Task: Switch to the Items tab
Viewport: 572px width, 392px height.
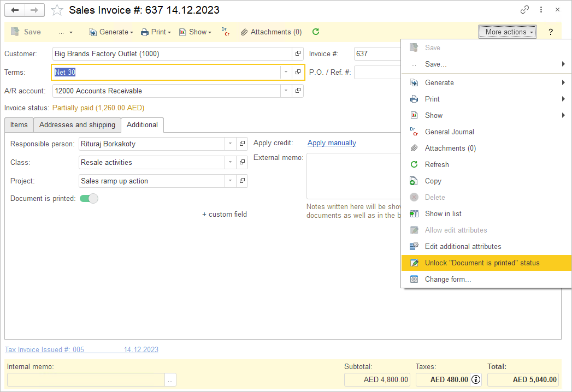Action: (19, 125)
